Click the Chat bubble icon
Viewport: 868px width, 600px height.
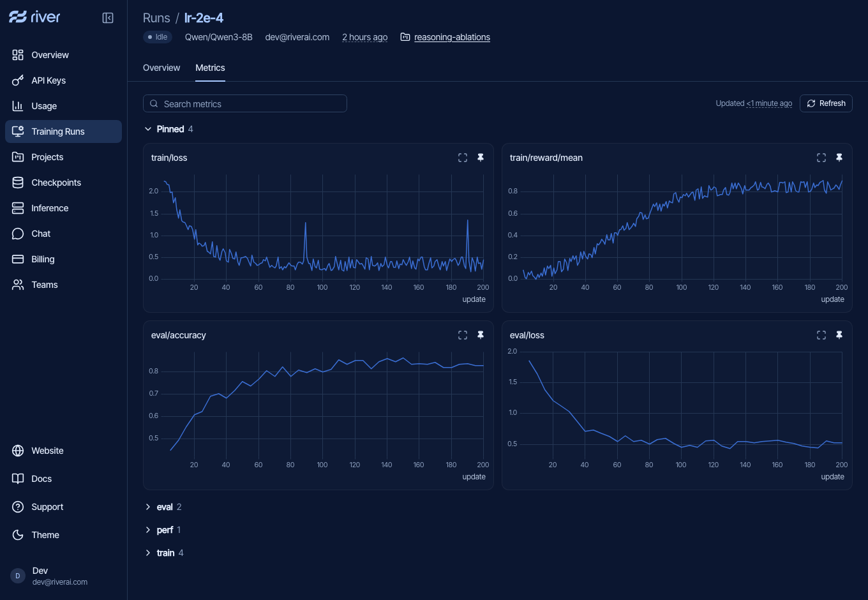[18, 234]
